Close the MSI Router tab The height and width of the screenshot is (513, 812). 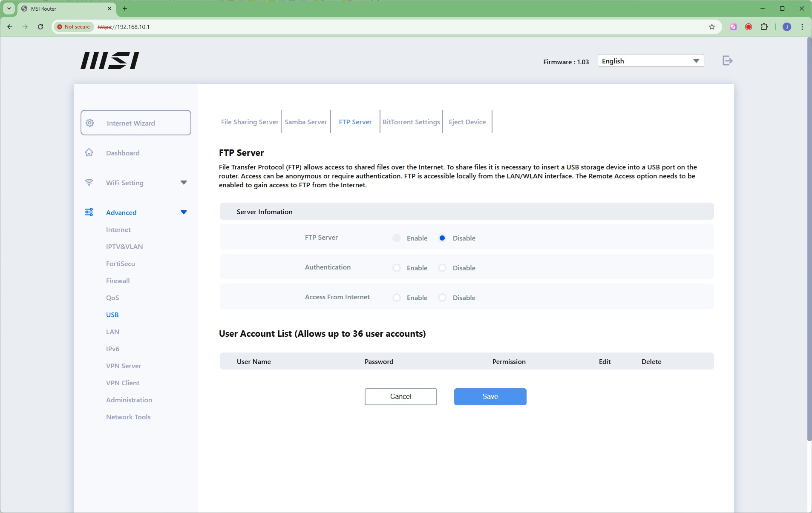pyautogui.click(x=109, y=9)
